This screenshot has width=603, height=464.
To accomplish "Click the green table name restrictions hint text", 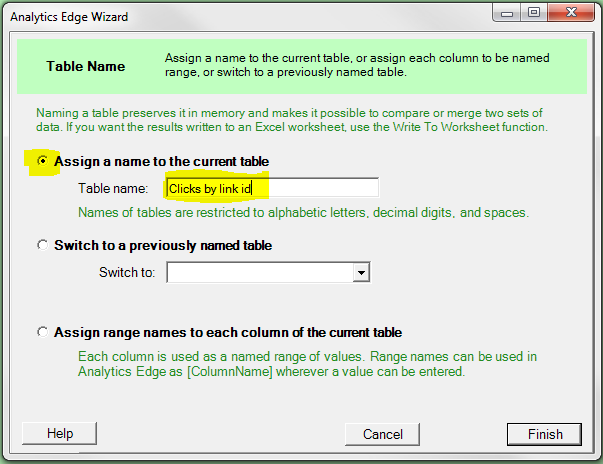I will click(x=302, y=212).
